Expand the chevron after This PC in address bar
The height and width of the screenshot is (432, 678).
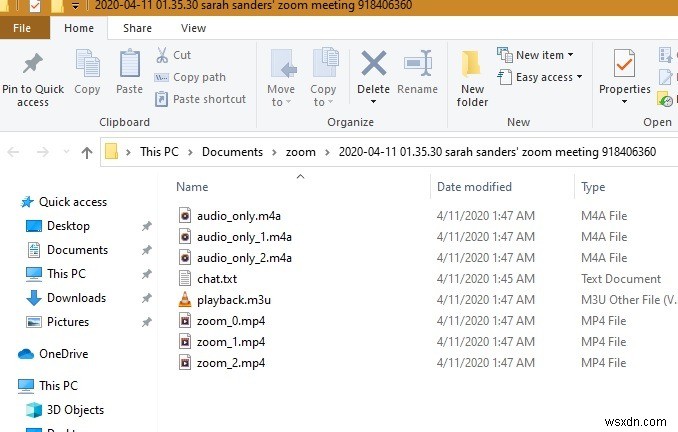coord(190,152)
